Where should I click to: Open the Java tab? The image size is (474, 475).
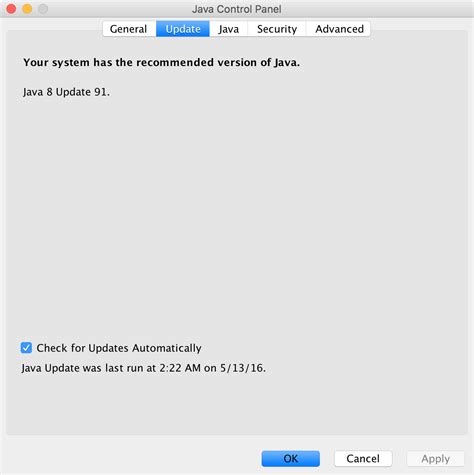pyautogui.click(x=228, y=29)
